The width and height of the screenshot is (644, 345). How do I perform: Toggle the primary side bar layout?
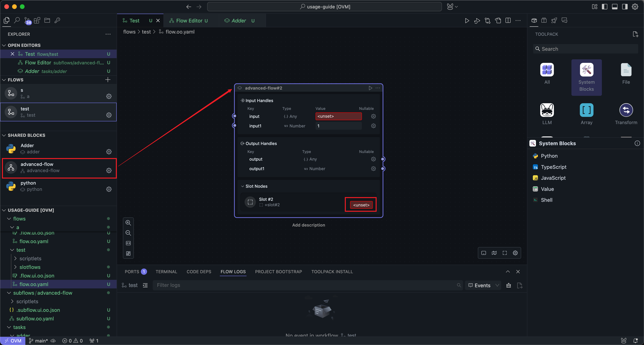604,7
